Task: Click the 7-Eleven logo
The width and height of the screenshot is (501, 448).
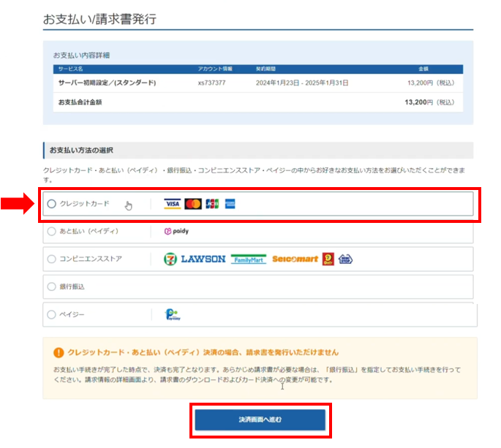Action: (x=170, y=259)
